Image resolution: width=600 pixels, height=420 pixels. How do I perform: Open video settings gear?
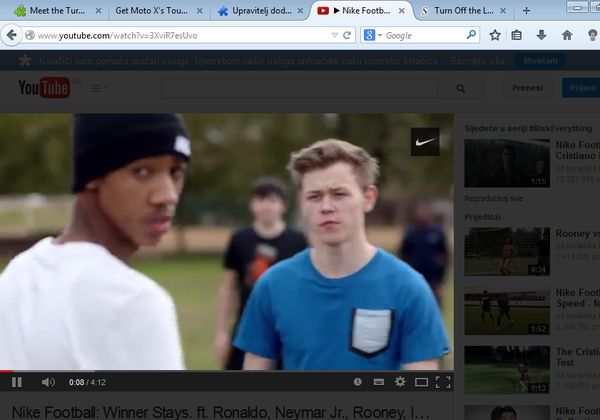(400, 381)
